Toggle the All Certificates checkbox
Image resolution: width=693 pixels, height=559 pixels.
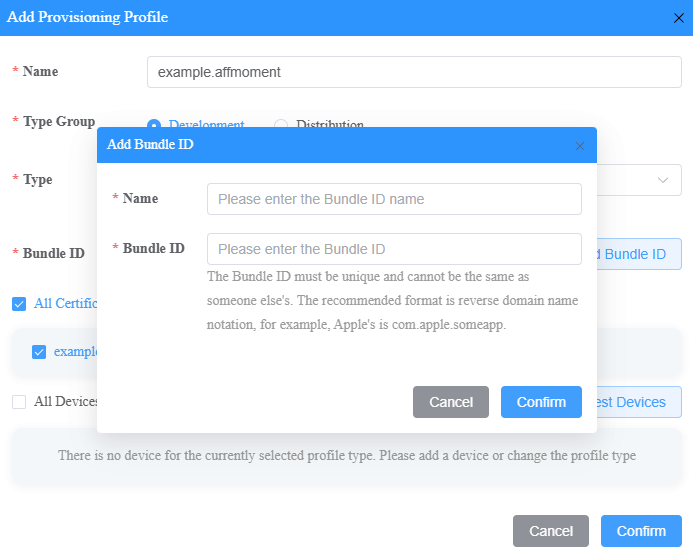pos(19,304)
